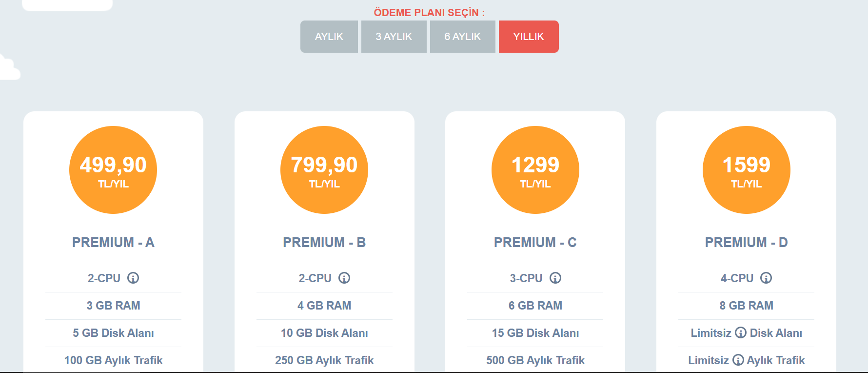Open the info icon beside 3-CPU

[x=555, y=278]
